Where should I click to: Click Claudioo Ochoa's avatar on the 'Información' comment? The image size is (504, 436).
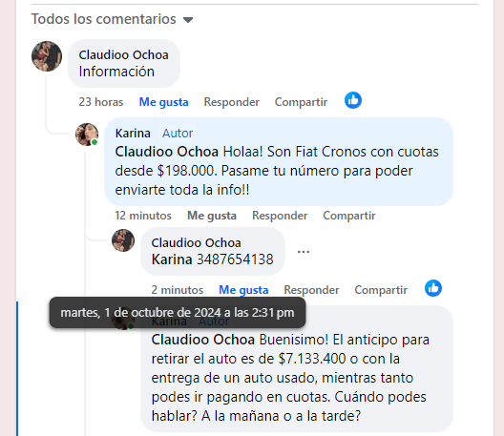pyautogui.click(x=47, y=56)
